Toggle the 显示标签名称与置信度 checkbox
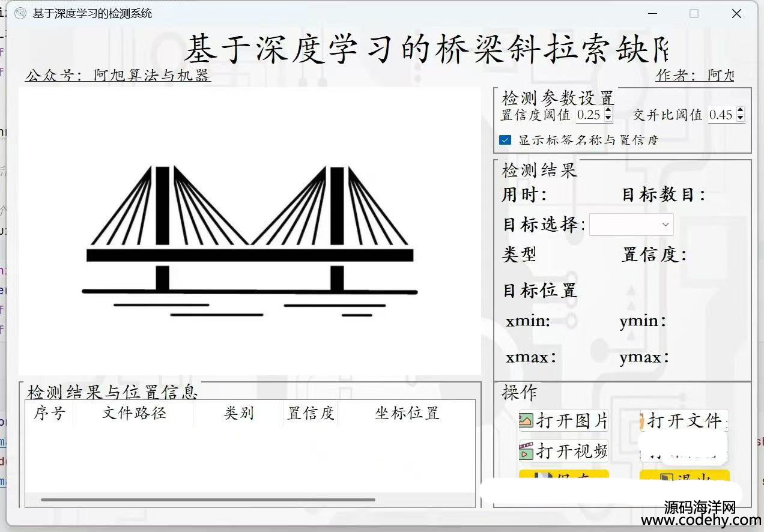The width and height of the screenshot is (764, 532). point(505,140)
